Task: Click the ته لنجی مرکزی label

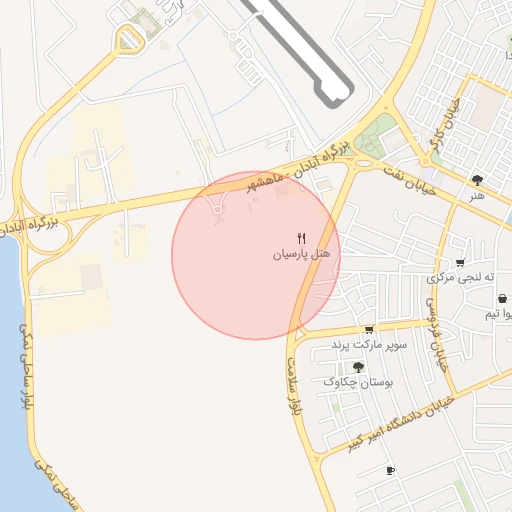Action: (460, 278)
